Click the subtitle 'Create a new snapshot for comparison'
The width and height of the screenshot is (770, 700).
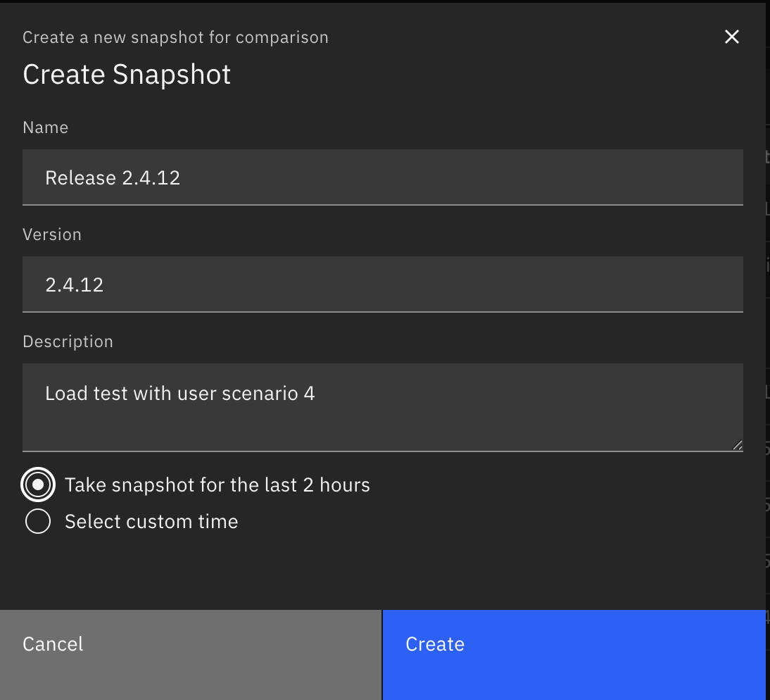(175, 37)
